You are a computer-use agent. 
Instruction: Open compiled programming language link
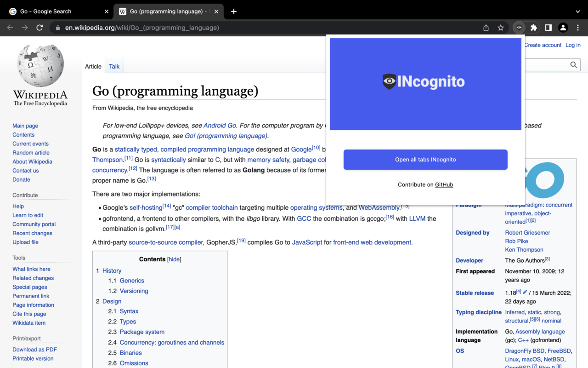coord(207,149)
